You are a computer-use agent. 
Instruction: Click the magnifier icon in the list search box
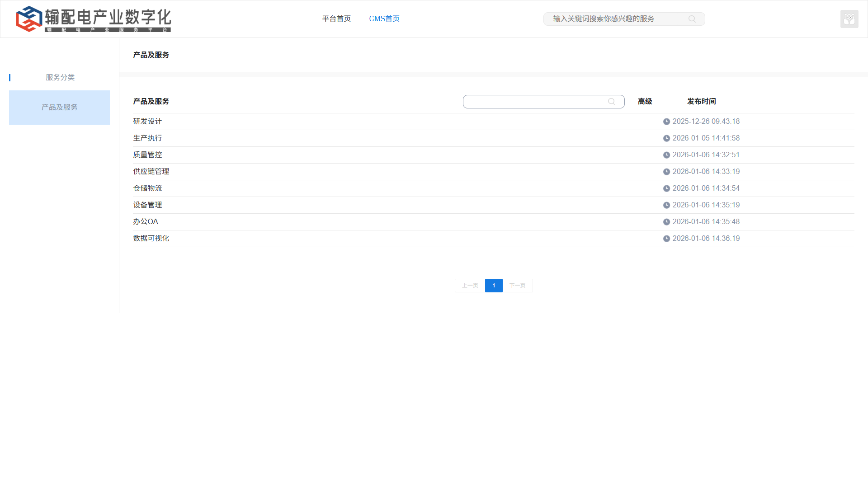[611, 102]
